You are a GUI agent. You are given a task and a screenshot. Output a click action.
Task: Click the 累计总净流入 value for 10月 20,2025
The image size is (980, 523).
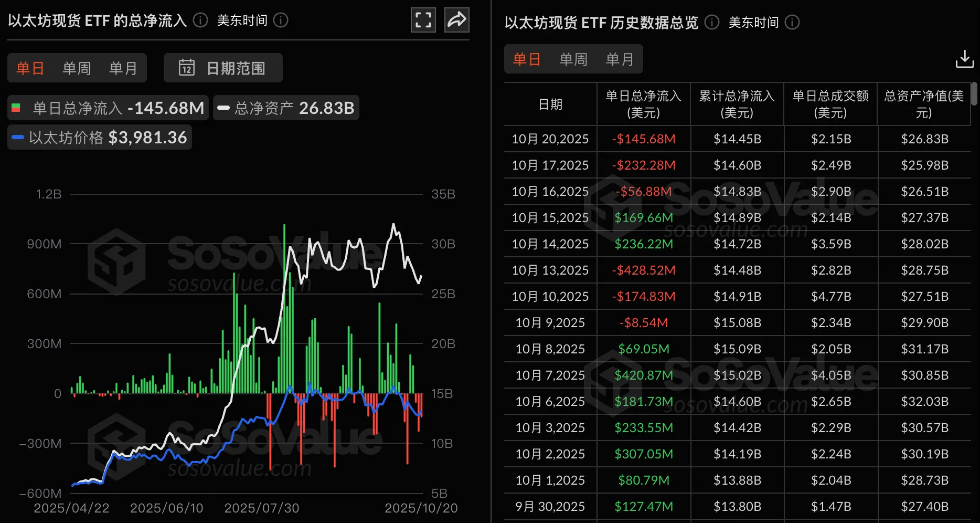pos(737,139)
